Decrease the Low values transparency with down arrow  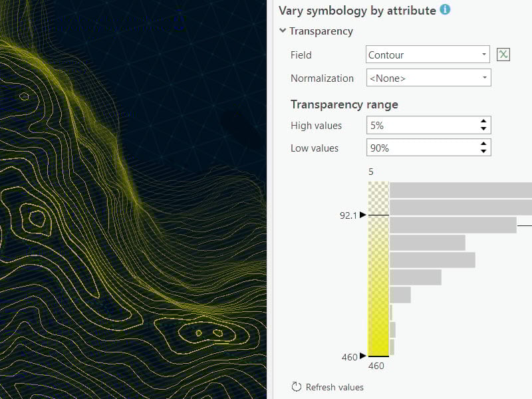[483, 152]
